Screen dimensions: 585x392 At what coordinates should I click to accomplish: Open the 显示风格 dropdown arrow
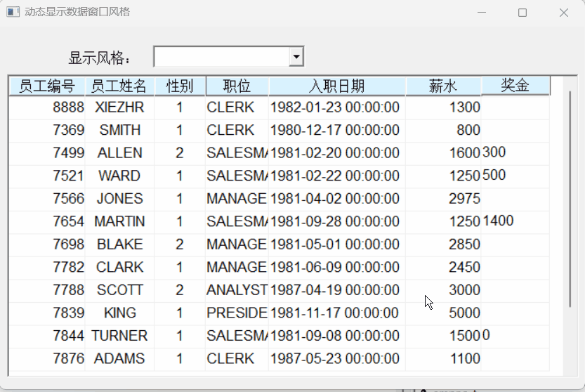pyautogui.click(x=296, y=57)
